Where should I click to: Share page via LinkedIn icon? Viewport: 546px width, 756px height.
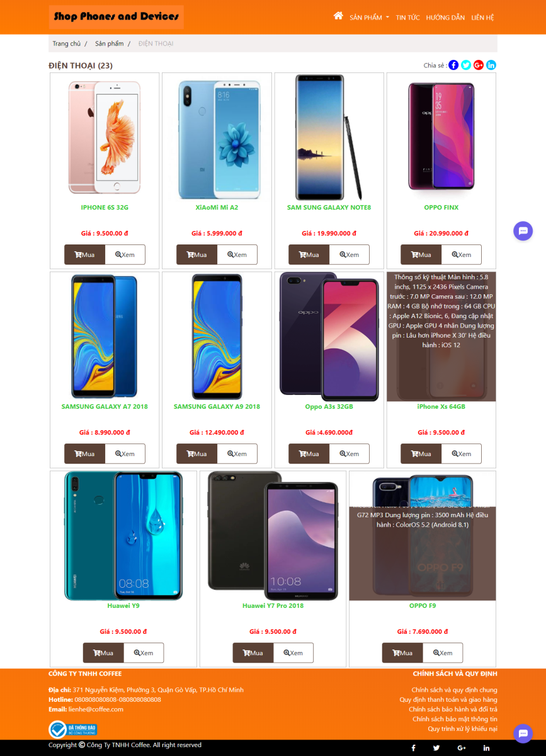pos(491,65)
